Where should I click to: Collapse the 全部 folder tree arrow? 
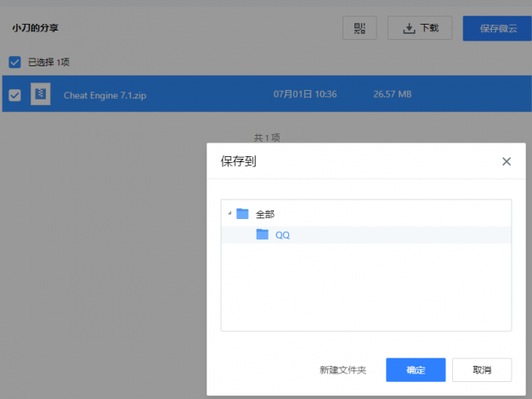(229, 213)
